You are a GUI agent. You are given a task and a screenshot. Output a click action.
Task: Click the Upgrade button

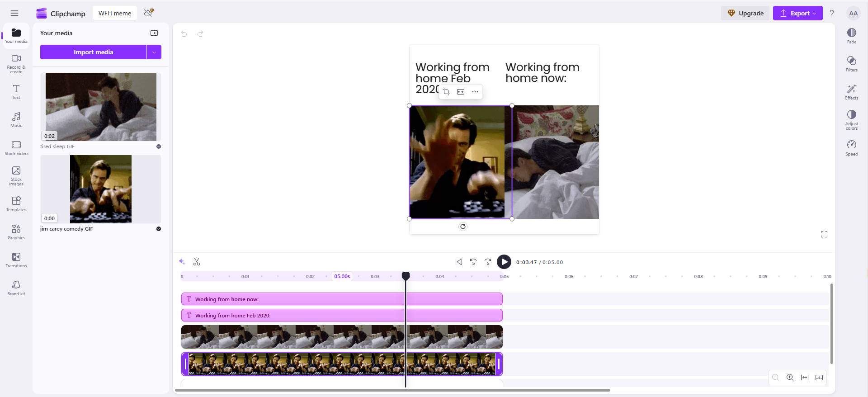(745, 13)
